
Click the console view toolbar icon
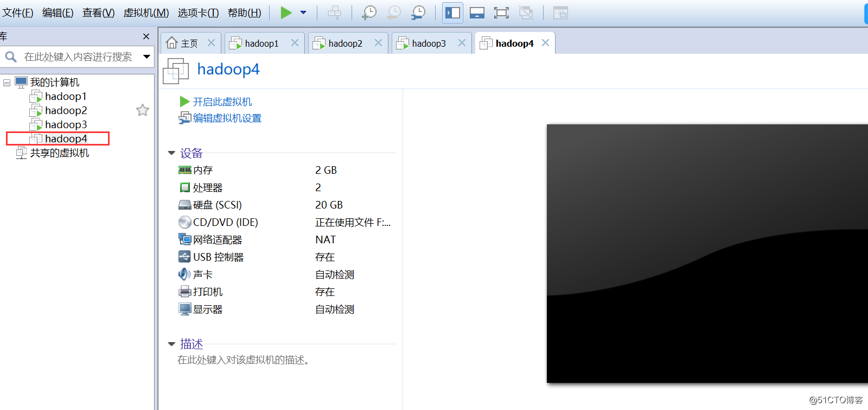[x=560, y=12]
